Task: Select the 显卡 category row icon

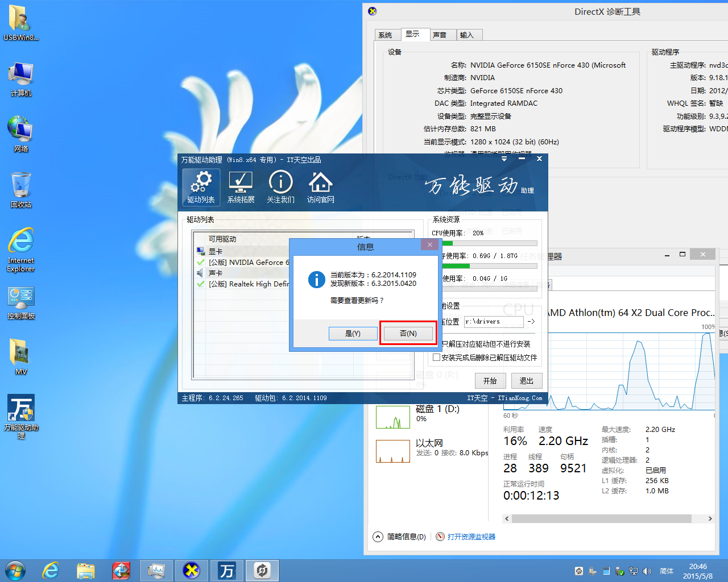Action: tap(200, 251)
